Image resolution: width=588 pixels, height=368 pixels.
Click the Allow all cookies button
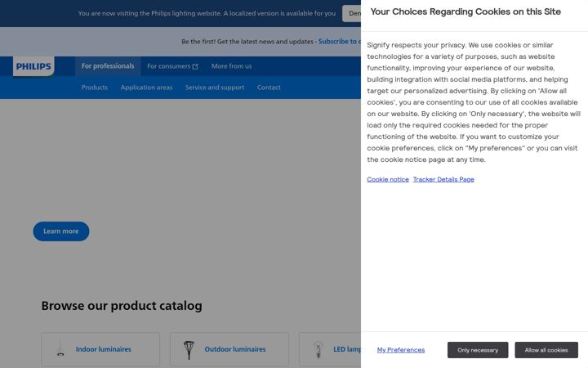546,350
